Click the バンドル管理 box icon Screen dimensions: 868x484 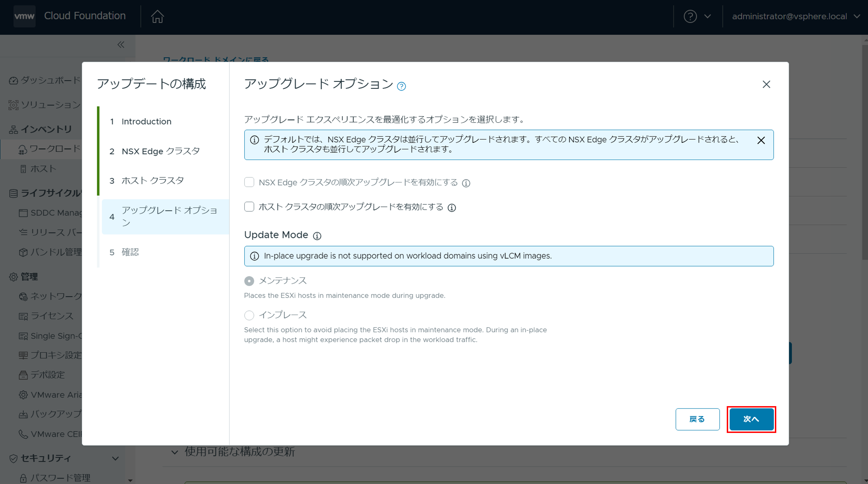click(23, 252)
